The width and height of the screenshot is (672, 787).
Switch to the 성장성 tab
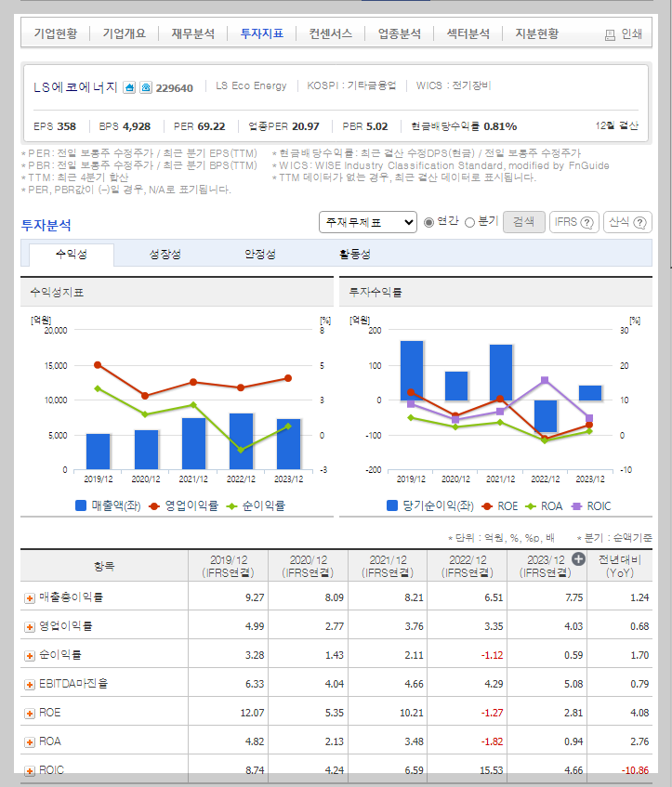pyautogui.click(x=165, y=255)
